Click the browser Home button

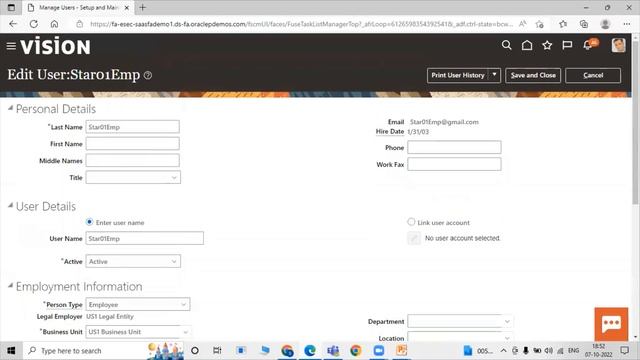54,24
